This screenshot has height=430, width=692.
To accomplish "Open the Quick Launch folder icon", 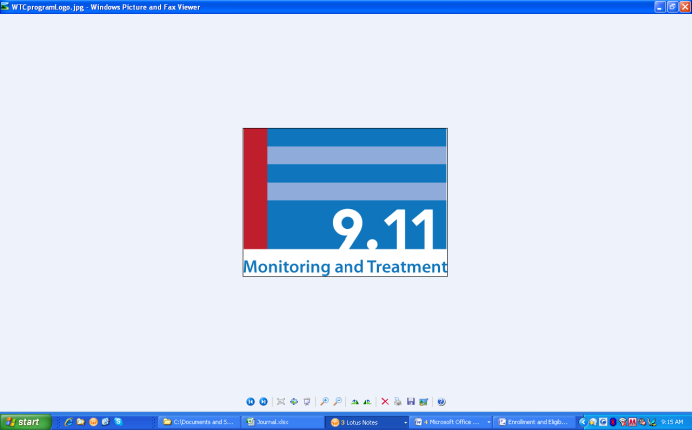I will coord(80,422).
